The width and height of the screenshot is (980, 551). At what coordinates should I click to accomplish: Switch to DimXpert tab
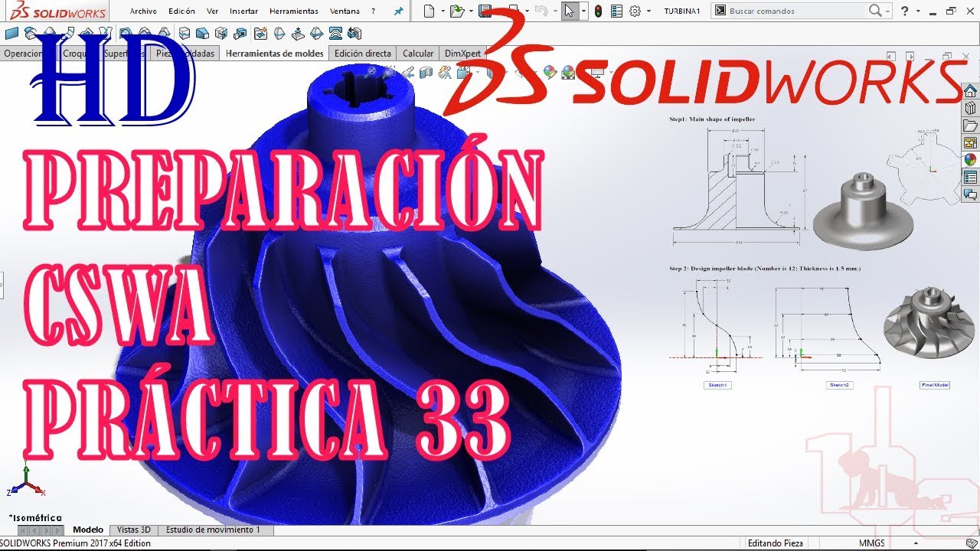(x=463, y=54)
